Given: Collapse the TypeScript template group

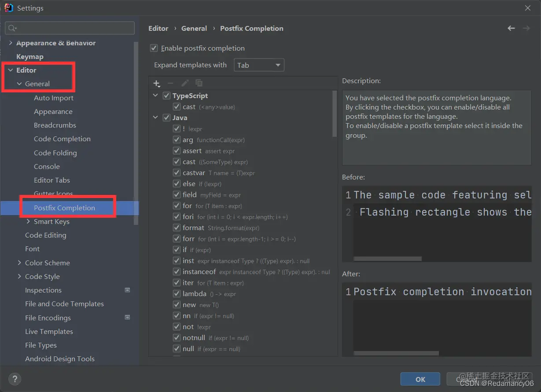Looking at the screenshot, I should (x=155, y=95).
